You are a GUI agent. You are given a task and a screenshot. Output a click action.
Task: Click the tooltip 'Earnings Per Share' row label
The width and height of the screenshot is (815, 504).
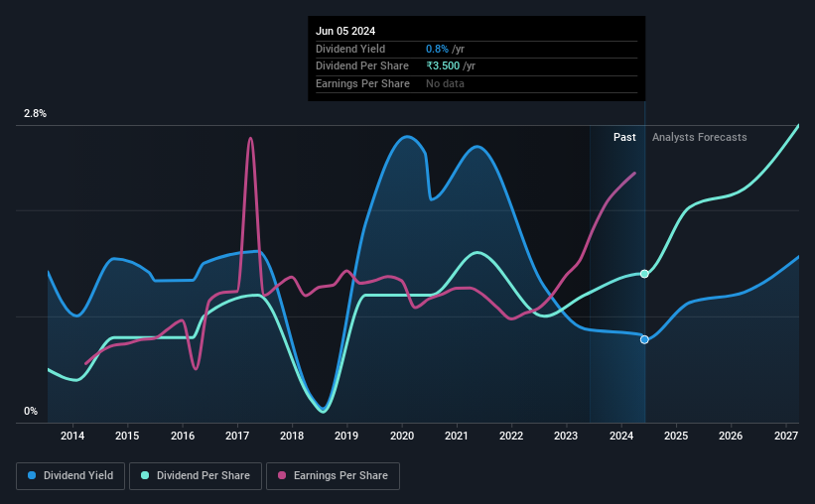(362, 83)
